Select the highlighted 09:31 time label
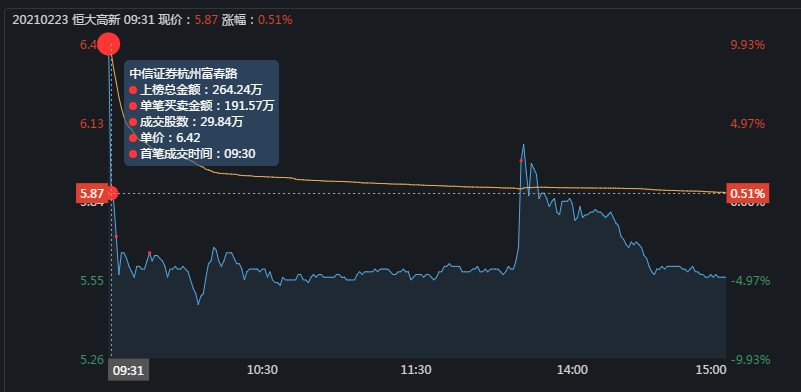Screen dimensions: 801x392 [x=128, y=370]
